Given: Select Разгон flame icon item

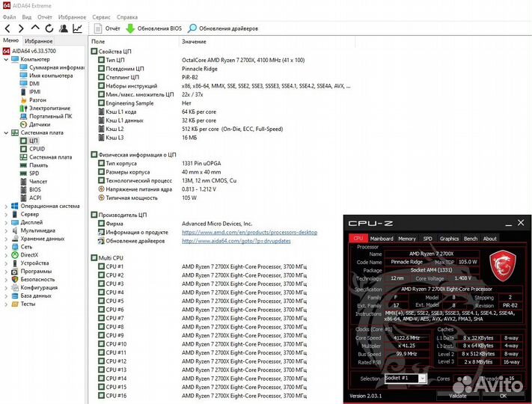Looking at the screenshot, I should (33, 100).
